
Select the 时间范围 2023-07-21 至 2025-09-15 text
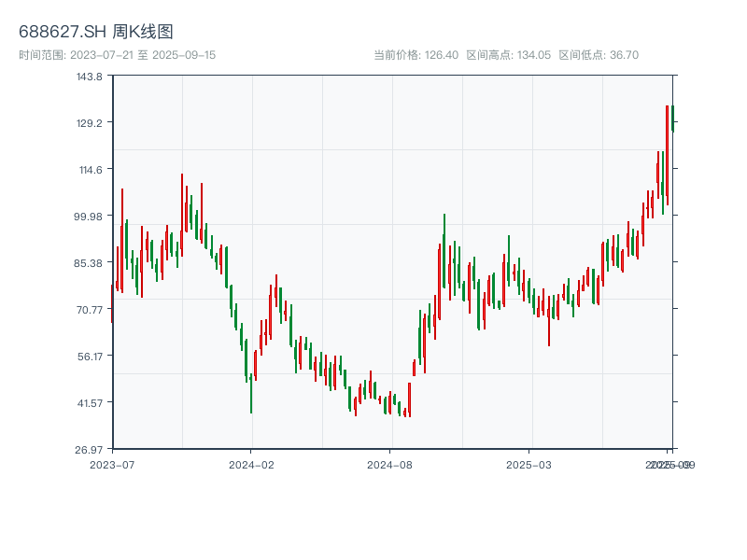coord(118,55)
